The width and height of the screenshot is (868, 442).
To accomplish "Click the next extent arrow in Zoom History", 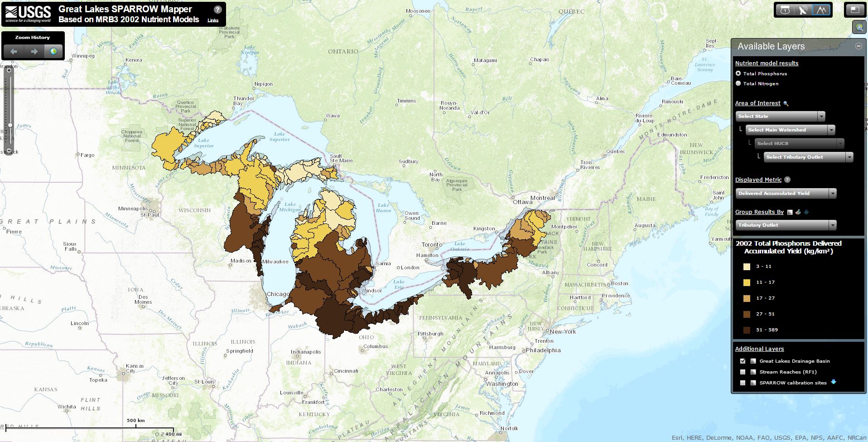I will tap(34, 52).
